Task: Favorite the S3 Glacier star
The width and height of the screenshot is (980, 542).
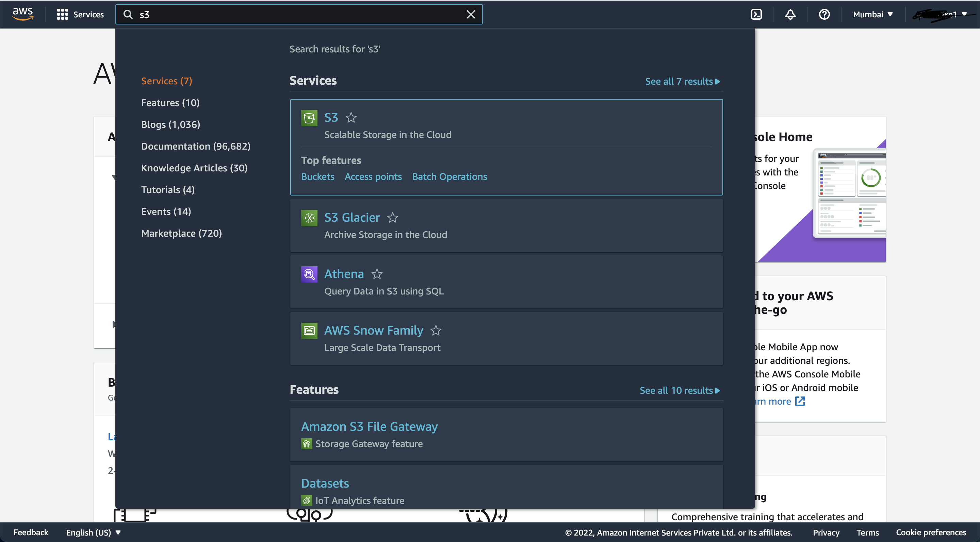Action: [x=393, y=218]
